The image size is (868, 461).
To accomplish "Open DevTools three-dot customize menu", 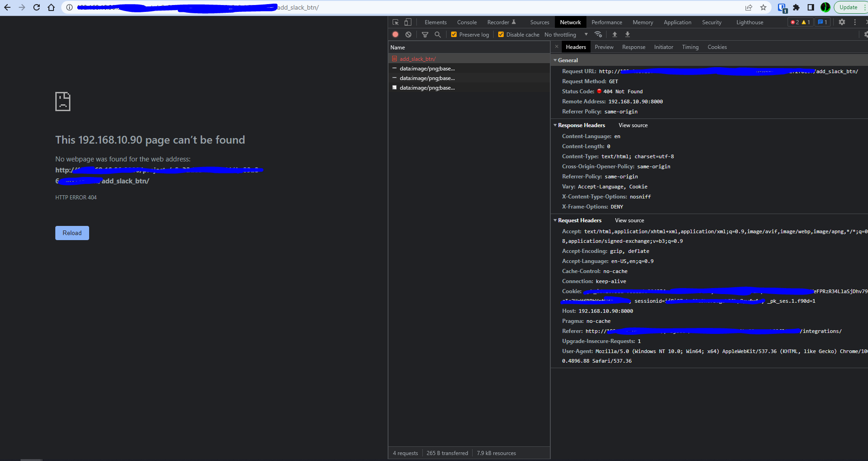I will [855, 22].
